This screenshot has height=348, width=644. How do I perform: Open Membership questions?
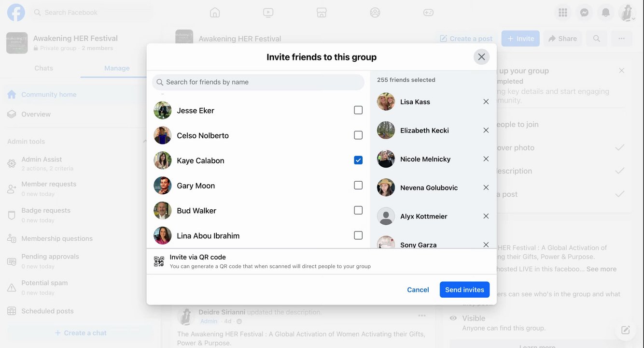[x=77, y=239]
